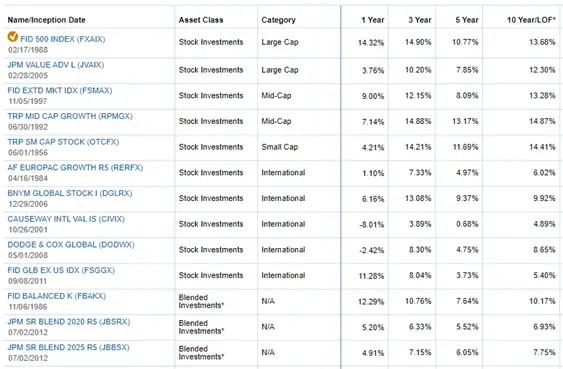Open AF EUROPAC GROWTH R5 (RERFX) link
The width and height of the screenshot is (563, 369).
[x=75, y=168]
